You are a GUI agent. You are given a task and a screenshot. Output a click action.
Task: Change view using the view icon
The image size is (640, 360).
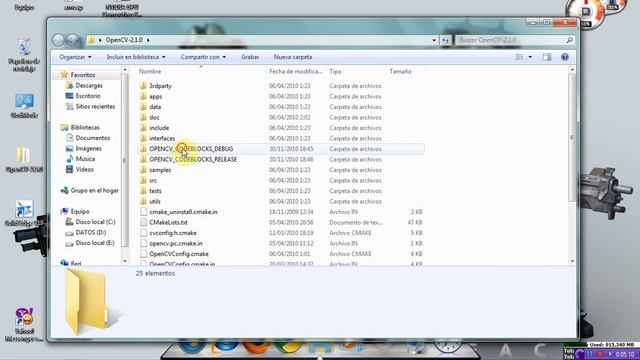pos(519,57)
